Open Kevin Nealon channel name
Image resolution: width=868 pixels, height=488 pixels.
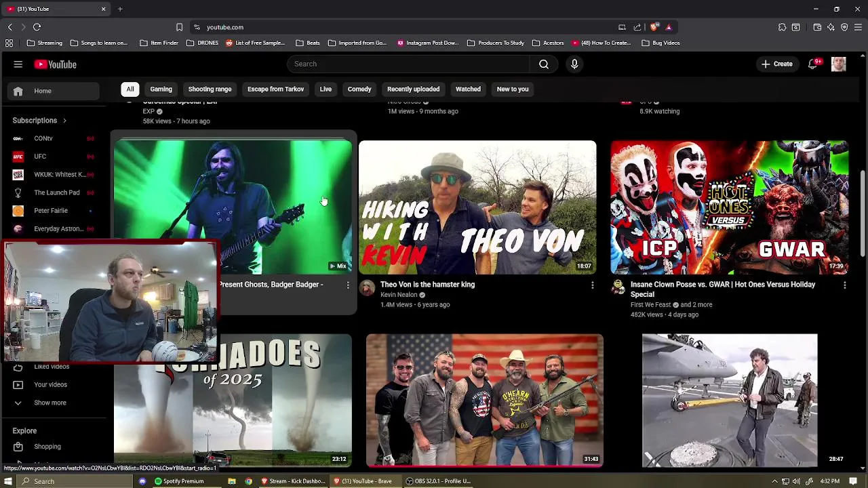[399, 295]
